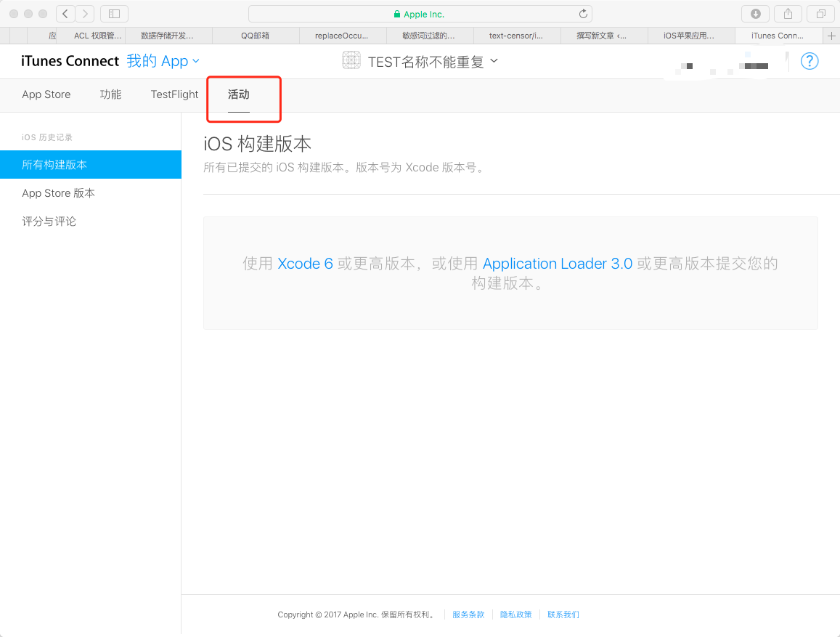Click the Copyright © 2017 Apple Inc. text
Viewport: 840px width, 637px height.
356,614
